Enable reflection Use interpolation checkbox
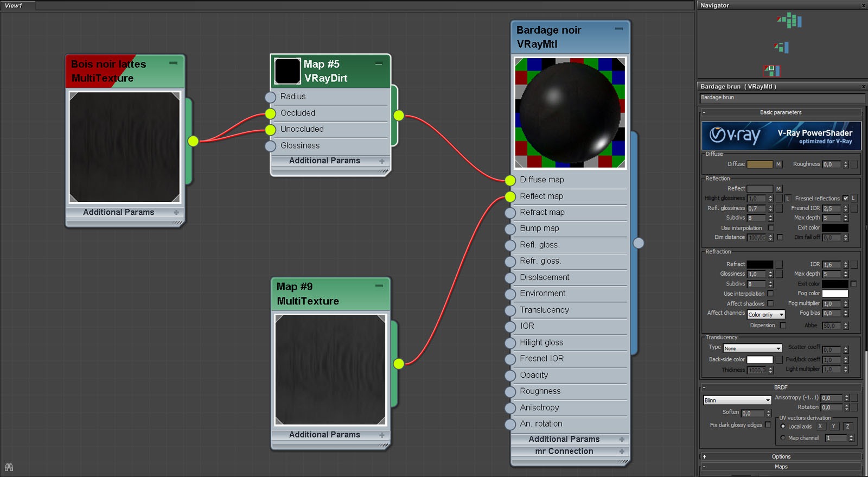Viewport: 868px width, 477px height. [770, 228]
